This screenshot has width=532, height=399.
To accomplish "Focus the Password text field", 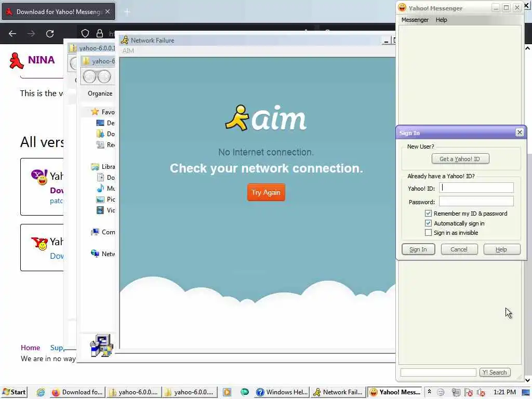I will 476,202.
